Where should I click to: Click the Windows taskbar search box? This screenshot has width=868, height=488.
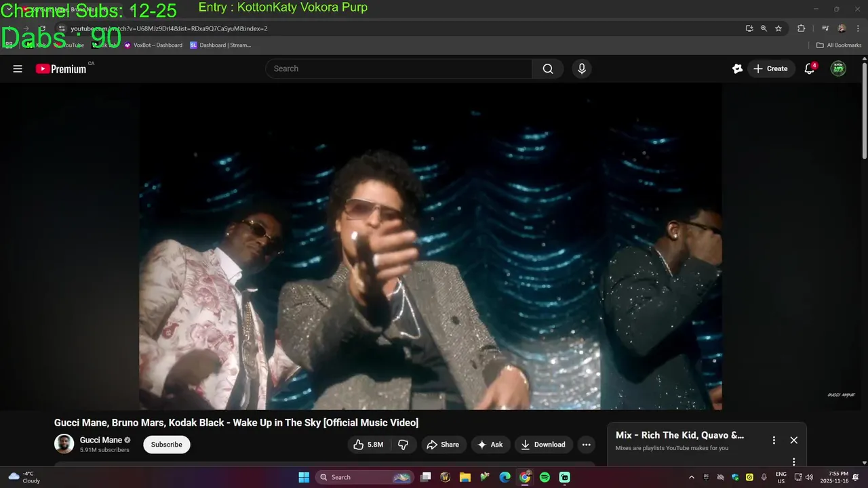pyautogui.click(x=365, y=477)
